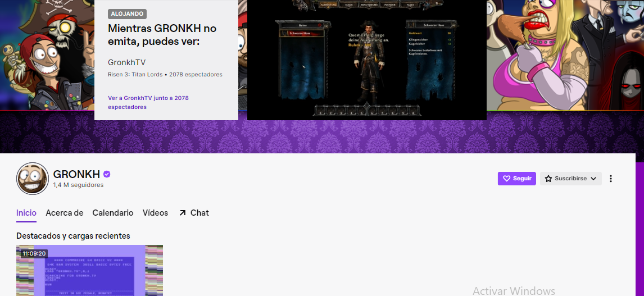Switch to the Inicio tab
The image size is (644, 296).
click(26, 213)
